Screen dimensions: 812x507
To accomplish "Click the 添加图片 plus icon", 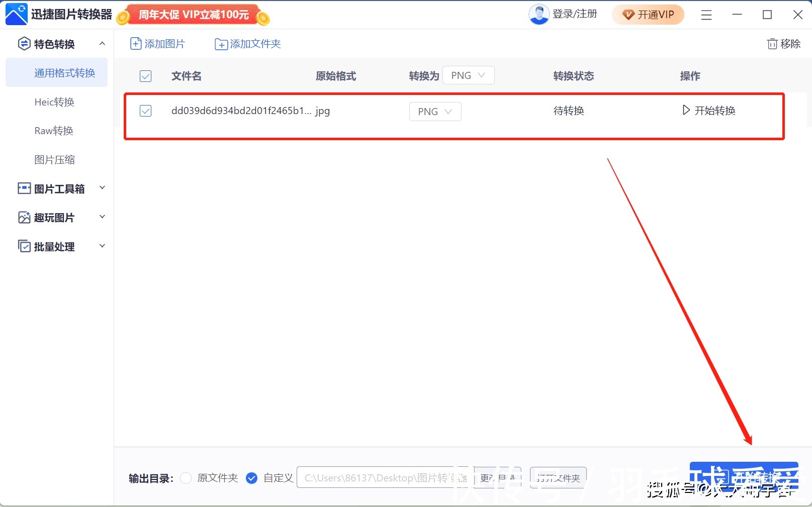I will click(136, 44).
